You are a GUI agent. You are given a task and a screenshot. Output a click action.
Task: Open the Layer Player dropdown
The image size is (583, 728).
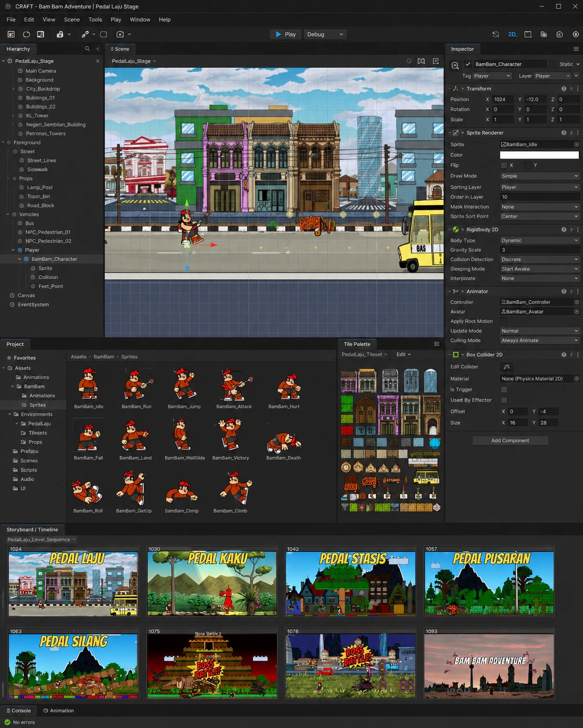[x=553, y=76]
